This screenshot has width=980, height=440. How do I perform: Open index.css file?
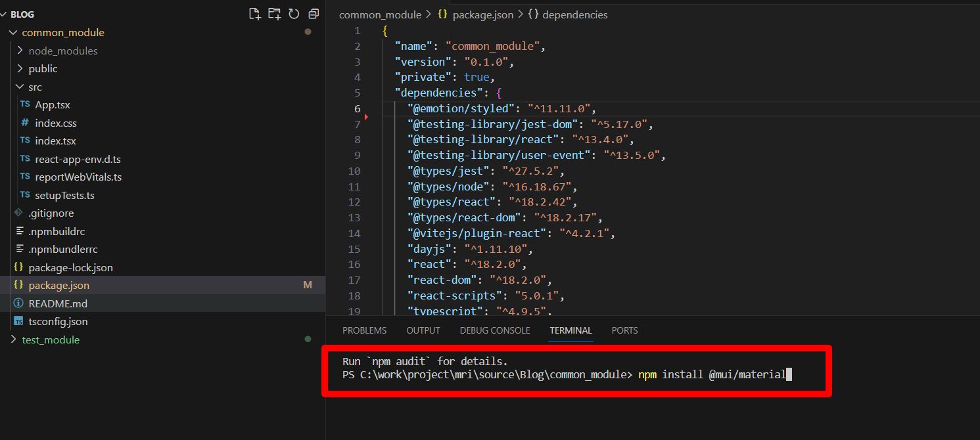point(56,123)
